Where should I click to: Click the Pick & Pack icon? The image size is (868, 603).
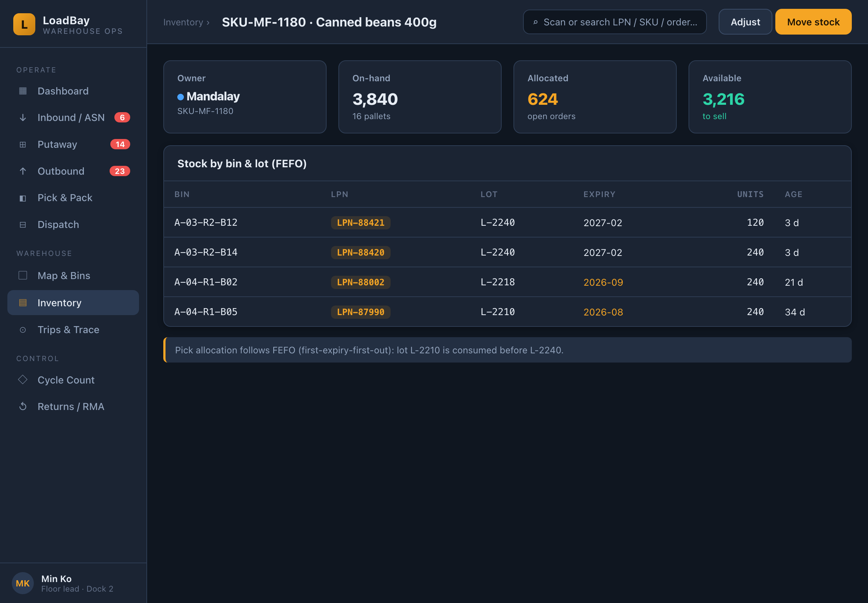(23, 198)
